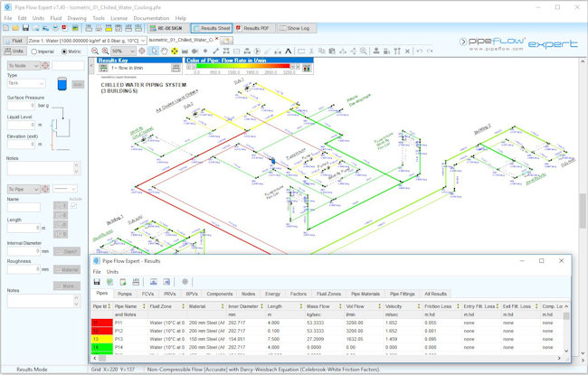Click the Fluid button
This screenshot has width=588, height=375.
click(14, 41)
